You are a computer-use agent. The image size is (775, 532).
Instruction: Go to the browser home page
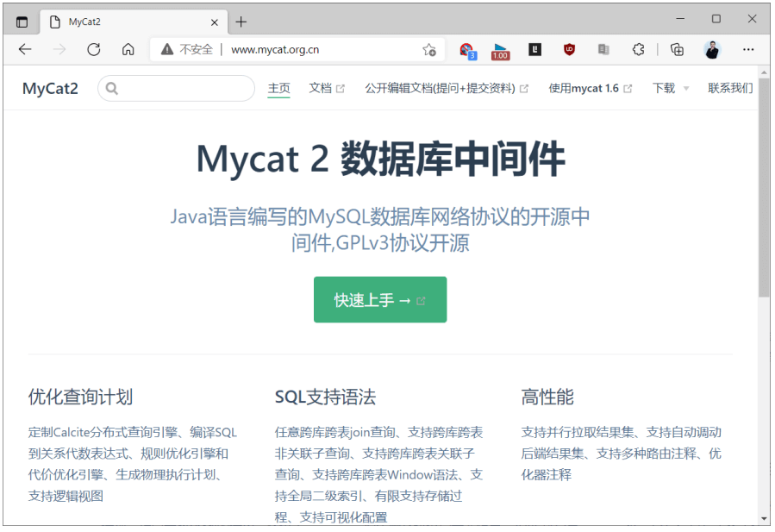click(x=128, y=49)
